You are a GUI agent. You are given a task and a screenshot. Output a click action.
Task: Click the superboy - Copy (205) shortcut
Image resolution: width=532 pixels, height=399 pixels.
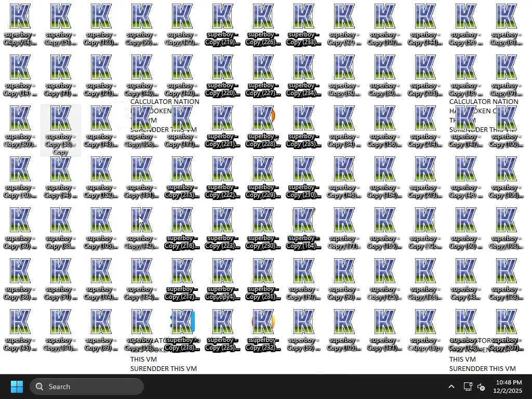tap(425, 75)
